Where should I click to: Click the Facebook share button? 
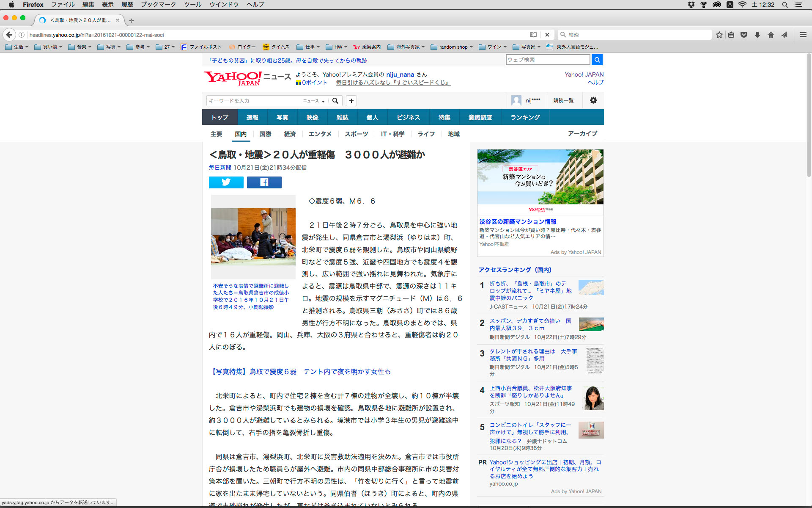264,182
